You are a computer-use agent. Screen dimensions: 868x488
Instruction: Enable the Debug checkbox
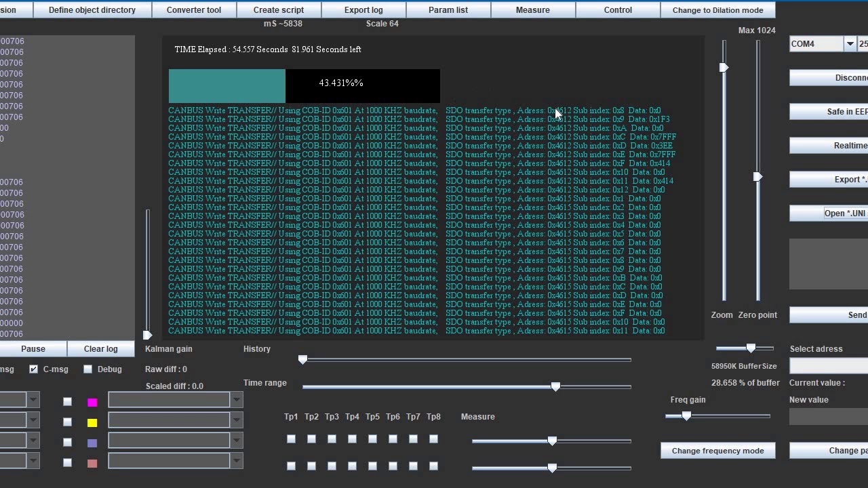click(87, 369)
